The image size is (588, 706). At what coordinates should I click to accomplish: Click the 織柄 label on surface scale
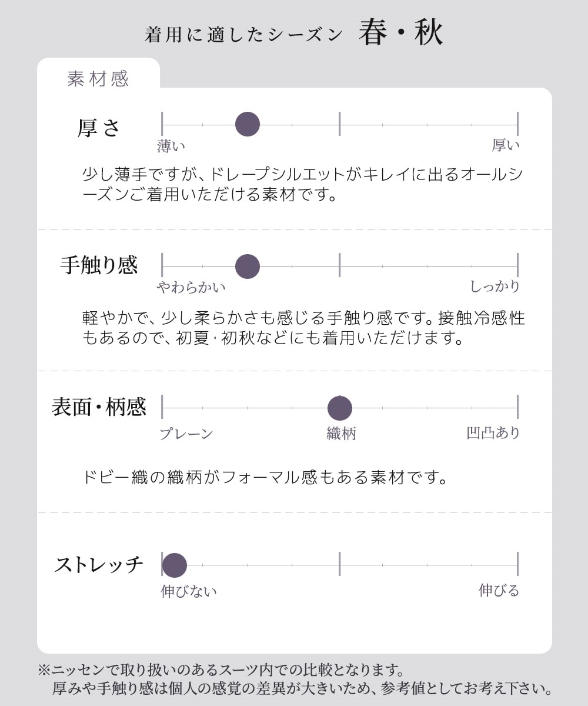(x=342, y=434)
